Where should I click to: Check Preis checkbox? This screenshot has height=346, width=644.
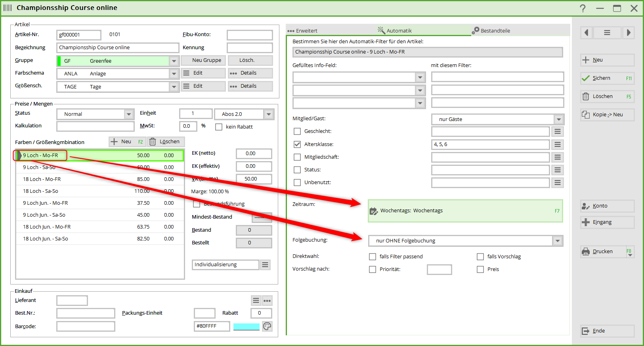click(480, 269)
